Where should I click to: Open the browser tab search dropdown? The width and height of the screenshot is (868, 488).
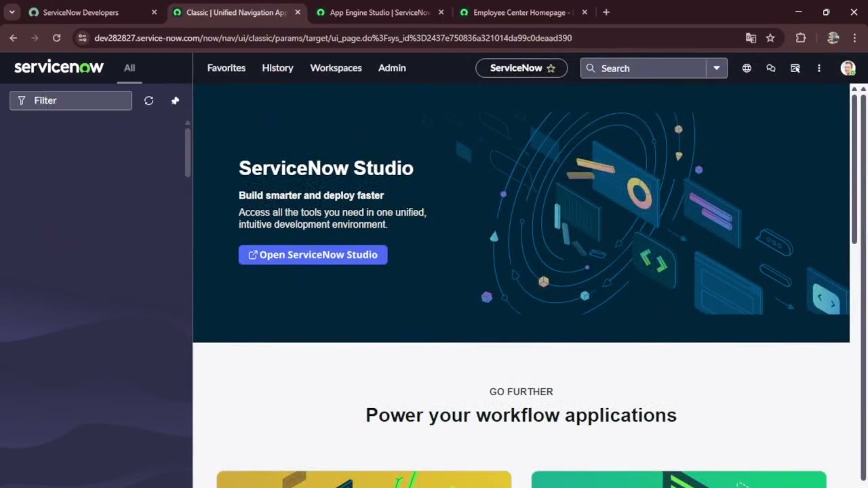pyautogui.click(x=12, y=12)
